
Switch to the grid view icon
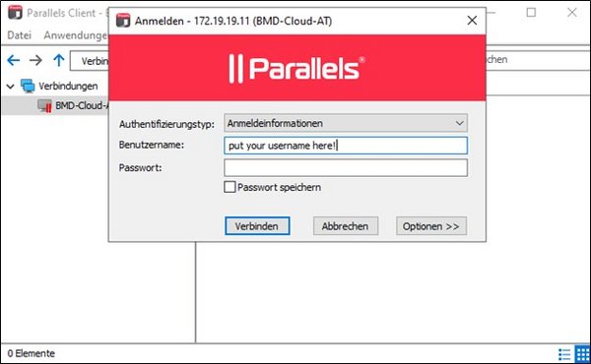coord(582,354)
